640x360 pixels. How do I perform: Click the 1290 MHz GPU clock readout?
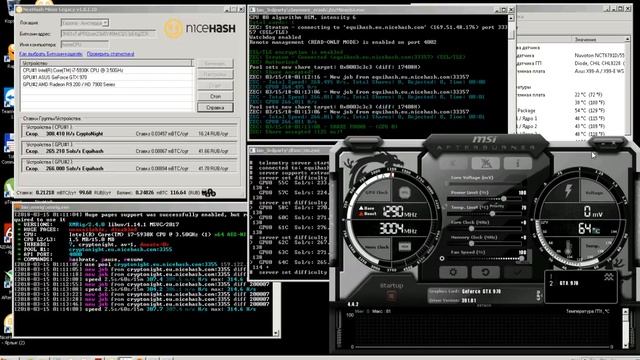399,211
